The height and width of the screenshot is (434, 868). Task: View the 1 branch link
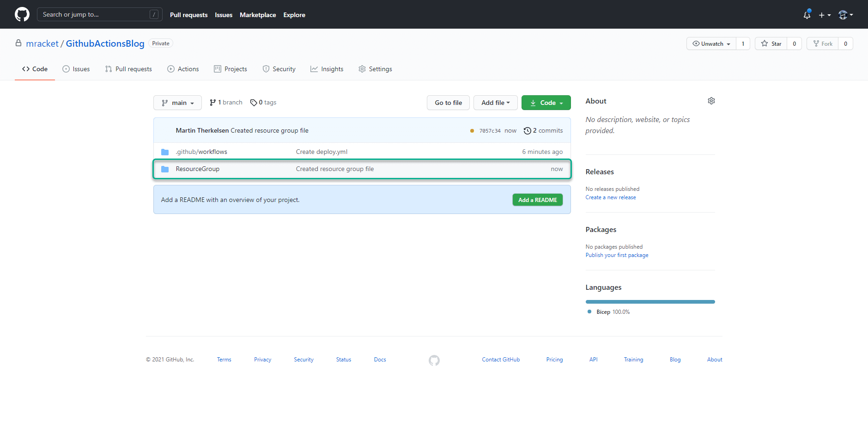226,103
